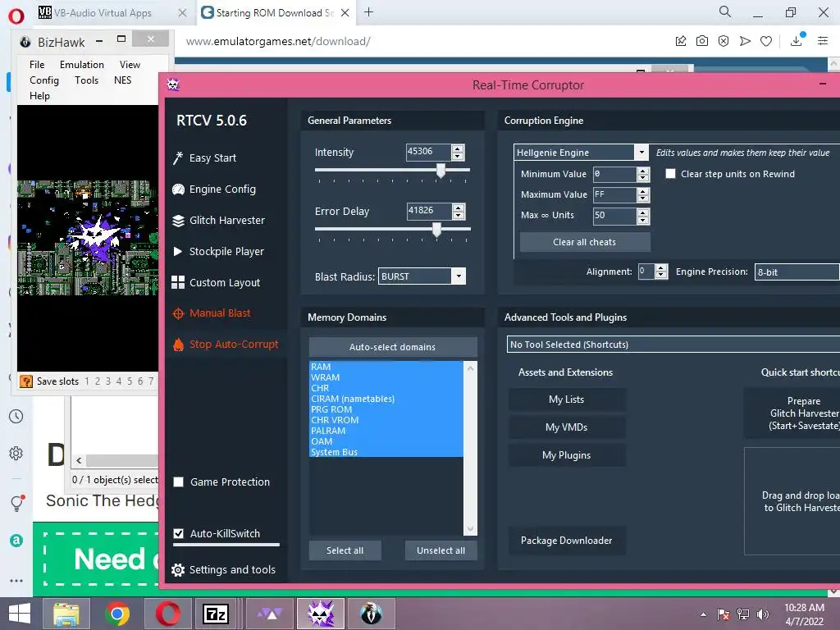840x630 pixels.
Task: Add page to Opera bookmarks heart
Action: (766, 41)
